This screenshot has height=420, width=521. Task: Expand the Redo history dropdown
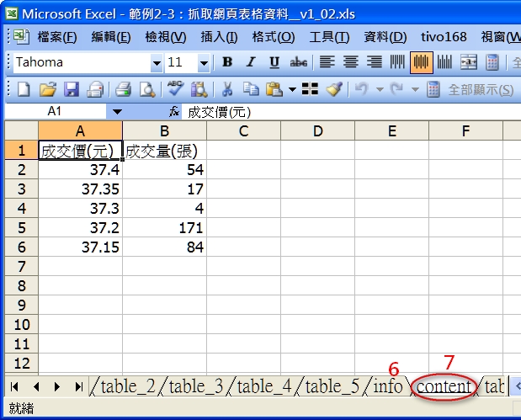[415, 89]
